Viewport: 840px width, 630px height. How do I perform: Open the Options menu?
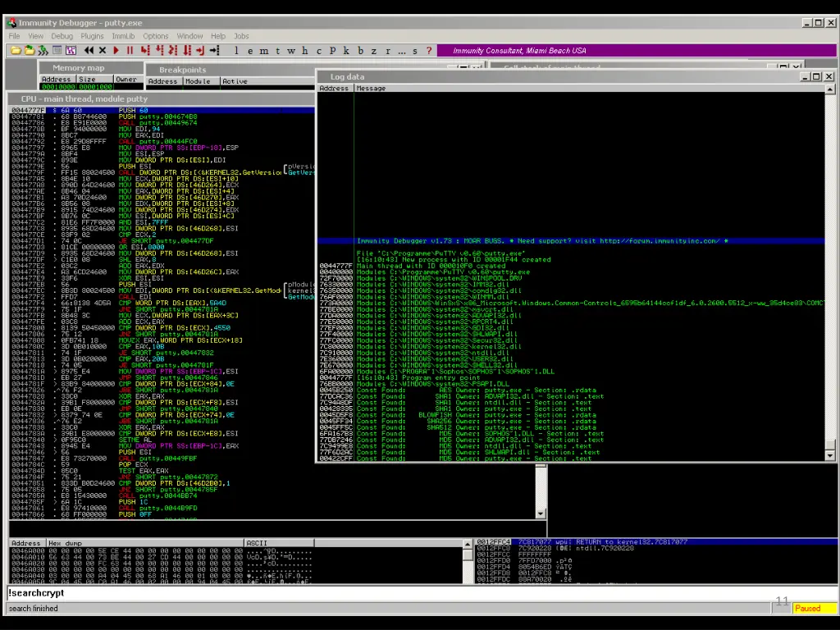point(155,36)
